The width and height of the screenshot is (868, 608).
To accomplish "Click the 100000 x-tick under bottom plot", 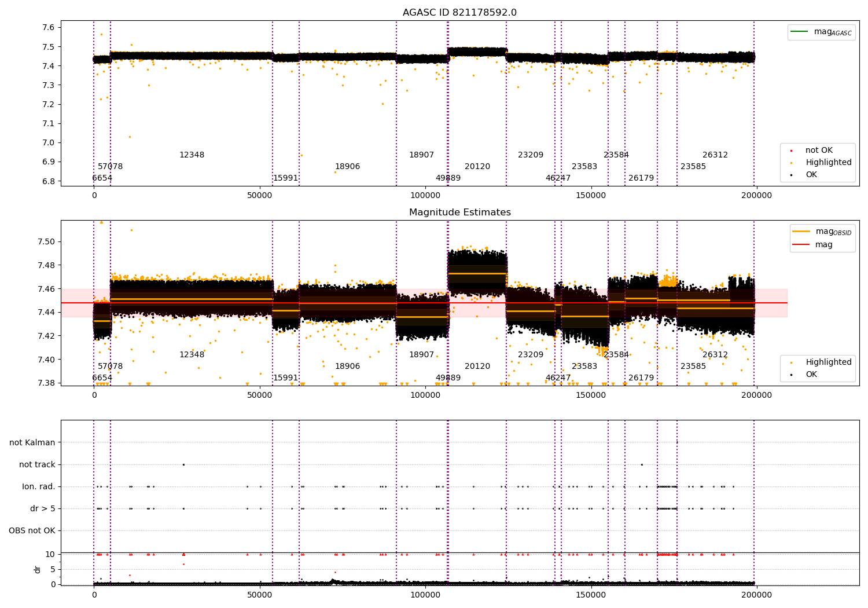I will click(x=425, y=595).
